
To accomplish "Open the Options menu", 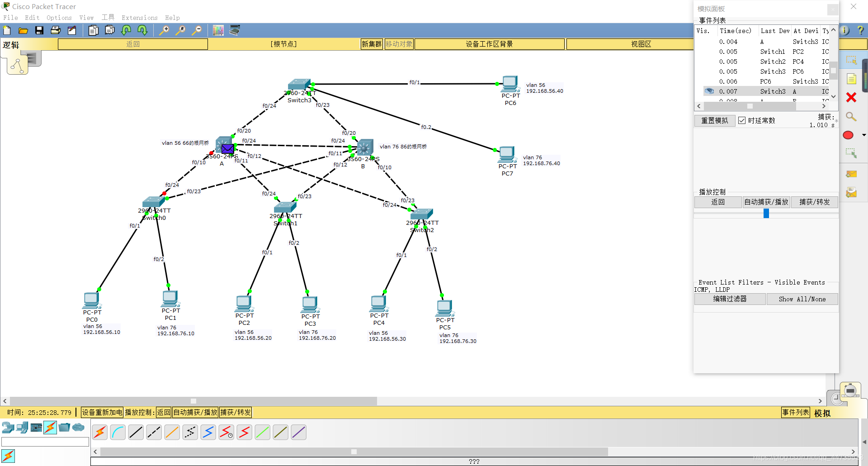I will [x=59, y=18].
